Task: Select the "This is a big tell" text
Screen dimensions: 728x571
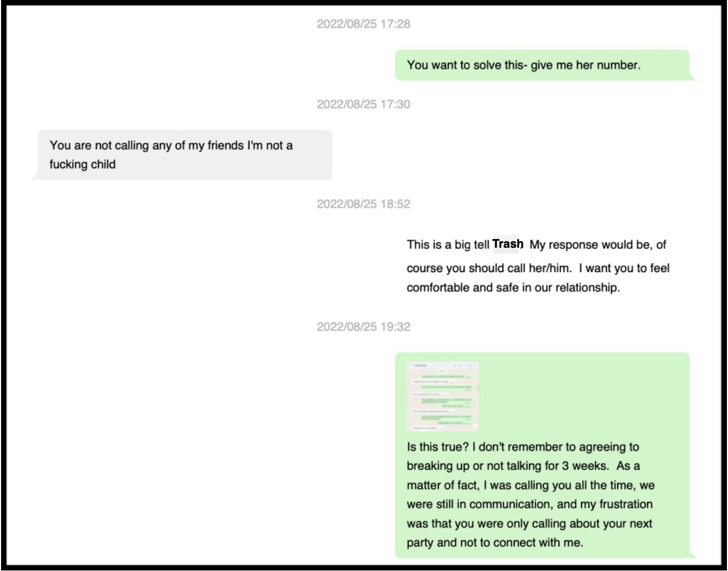Action: coord(448,245)
